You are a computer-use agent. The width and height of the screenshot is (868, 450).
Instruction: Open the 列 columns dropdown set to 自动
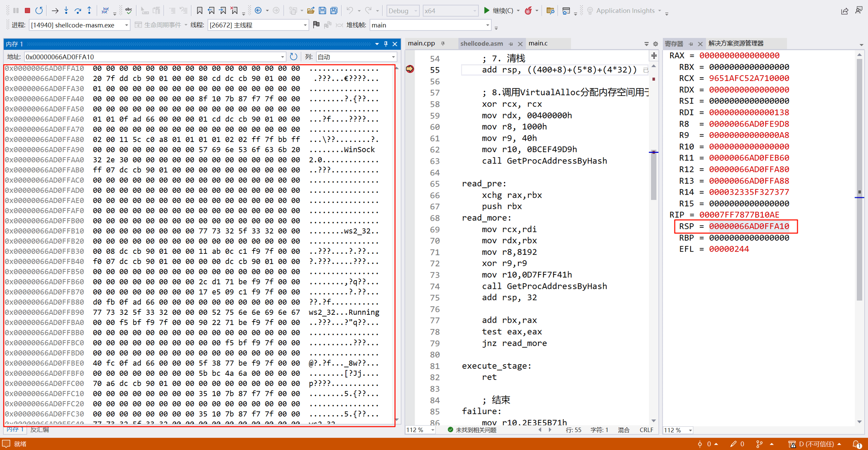[393, 57]
